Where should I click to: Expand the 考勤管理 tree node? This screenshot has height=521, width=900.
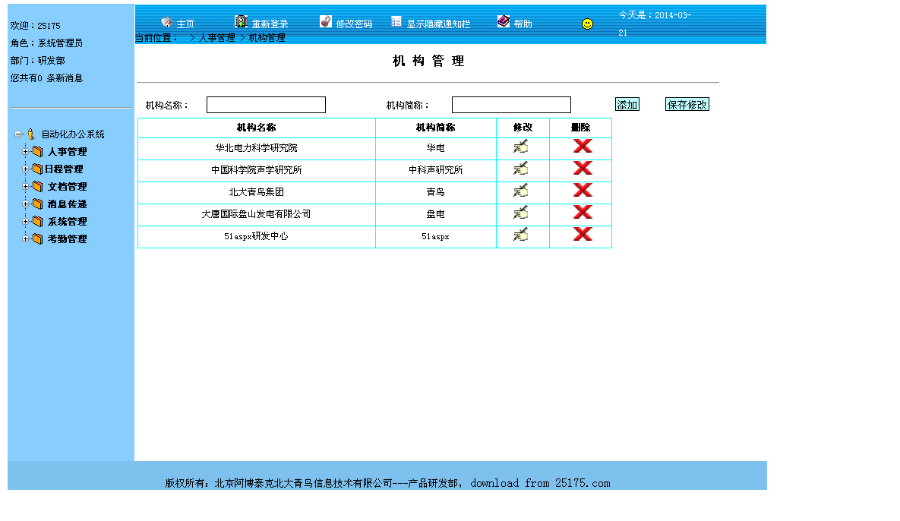click(x=25, y=239)
